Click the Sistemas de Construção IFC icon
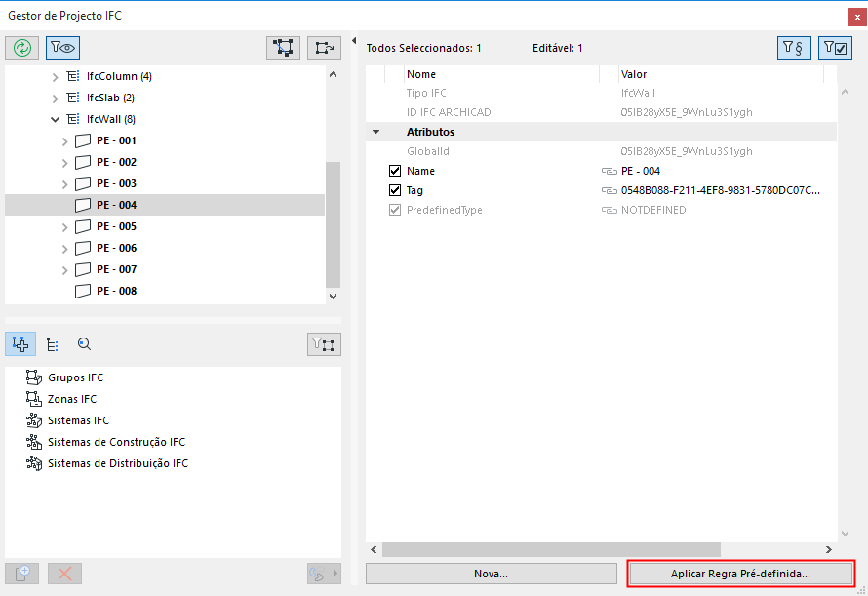868x596 pixels. click(34, 442)
